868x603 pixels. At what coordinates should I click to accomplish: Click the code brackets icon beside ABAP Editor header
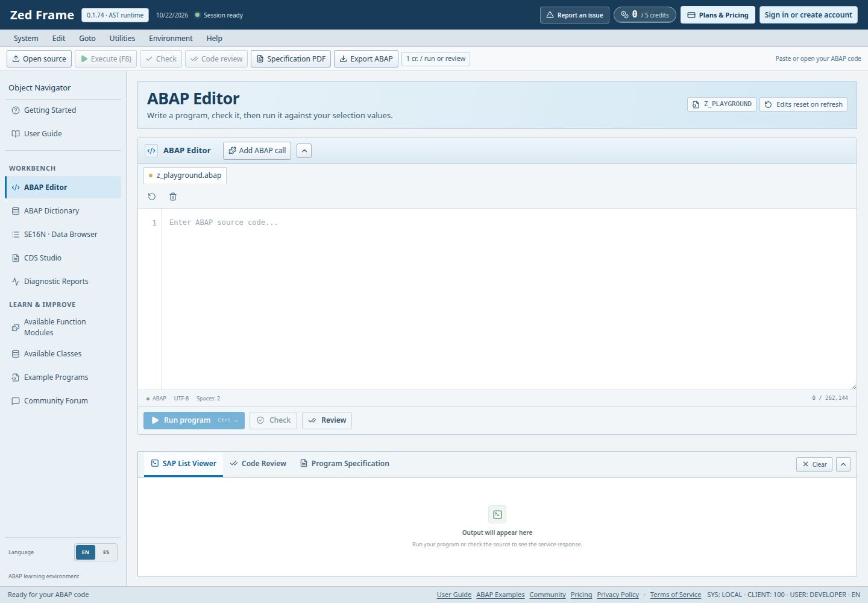coord(151,151)
